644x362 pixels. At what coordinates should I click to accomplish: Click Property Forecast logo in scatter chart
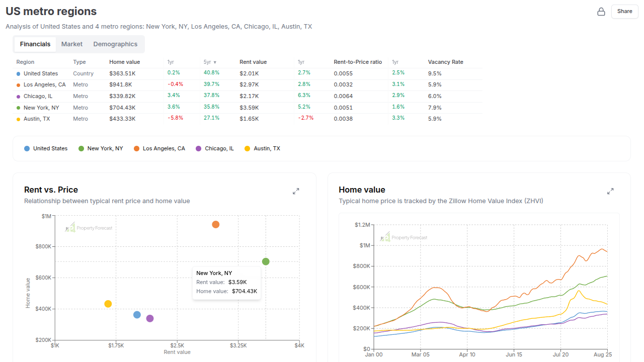click(89, 228)
